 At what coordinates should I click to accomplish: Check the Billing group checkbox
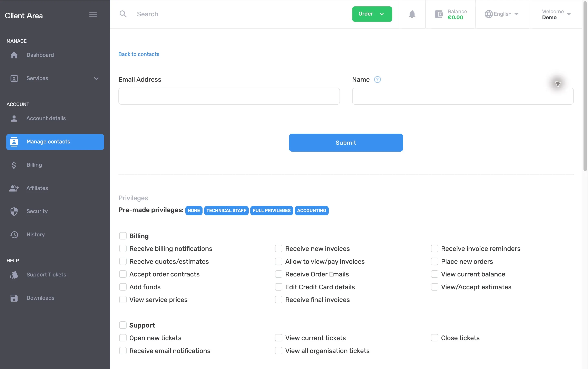(x=123, y=236)
